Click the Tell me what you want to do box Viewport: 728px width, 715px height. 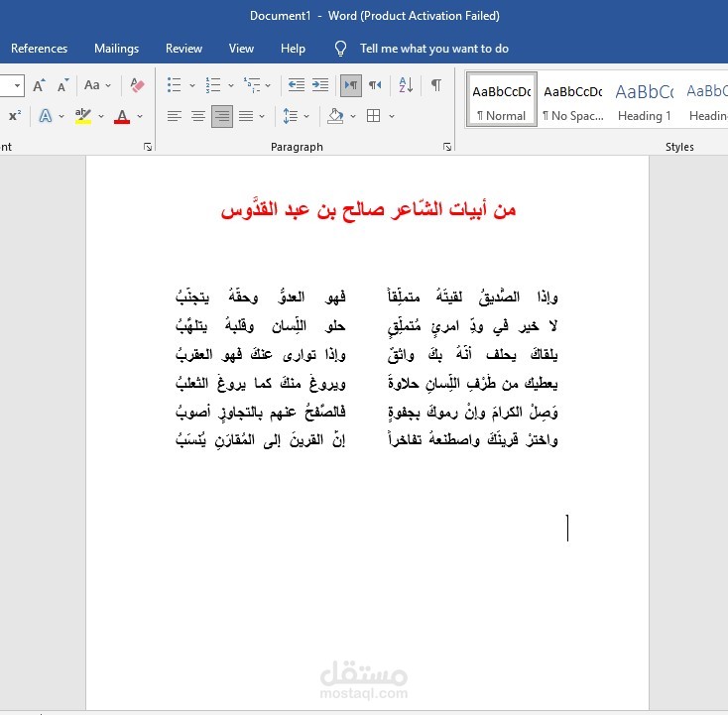pos(434,49)
